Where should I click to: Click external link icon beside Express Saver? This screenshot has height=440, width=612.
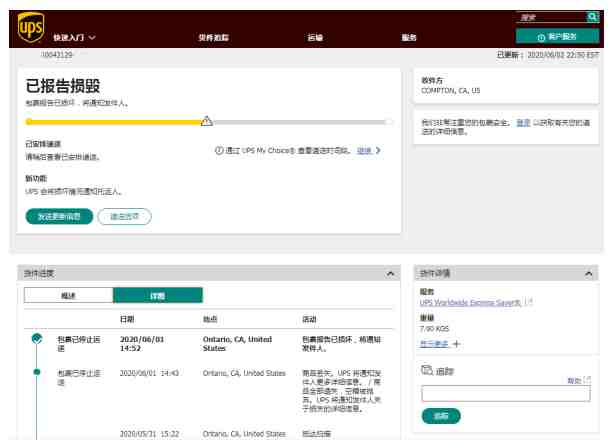click(x=529, y=302)
